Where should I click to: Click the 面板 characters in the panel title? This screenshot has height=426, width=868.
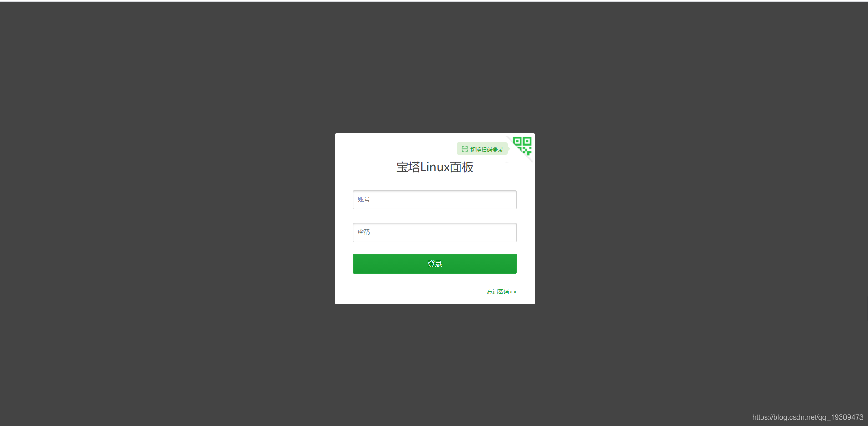coord(462,167)
